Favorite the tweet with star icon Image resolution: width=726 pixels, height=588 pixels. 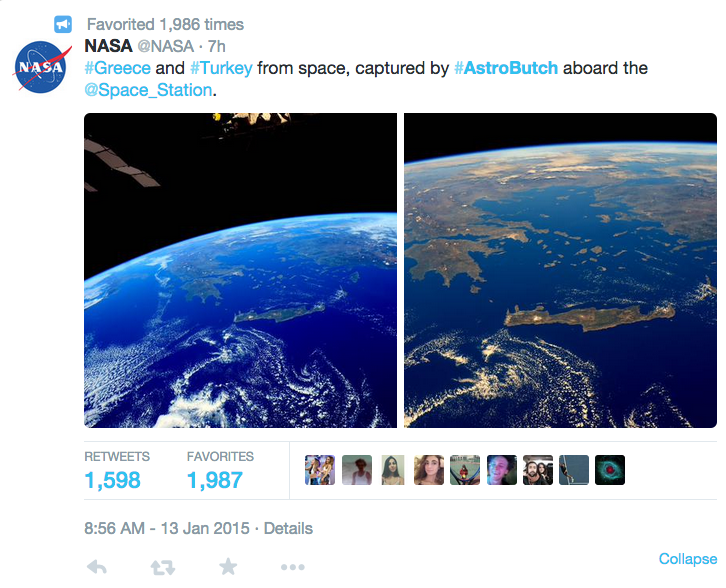(228, 566)
